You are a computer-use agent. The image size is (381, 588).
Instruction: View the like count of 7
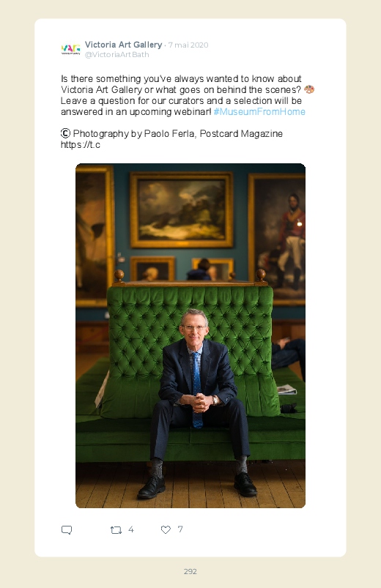coord(180,529)
